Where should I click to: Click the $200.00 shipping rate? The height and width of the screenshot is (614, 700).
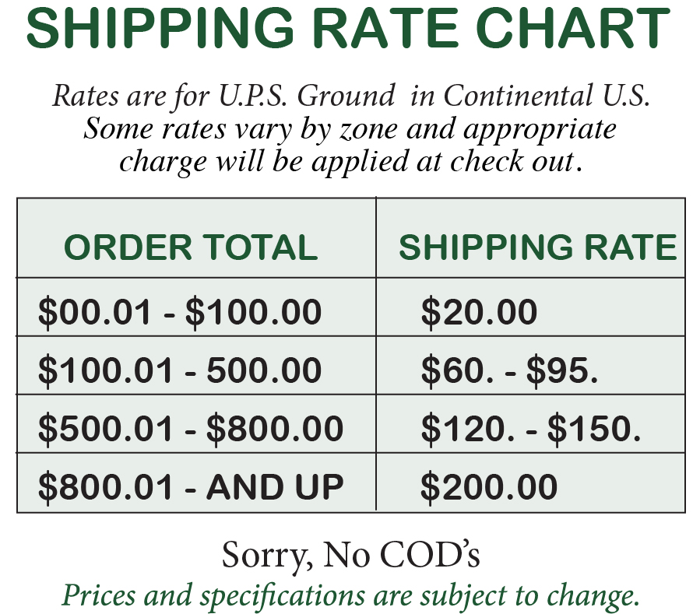click(489, 487)
